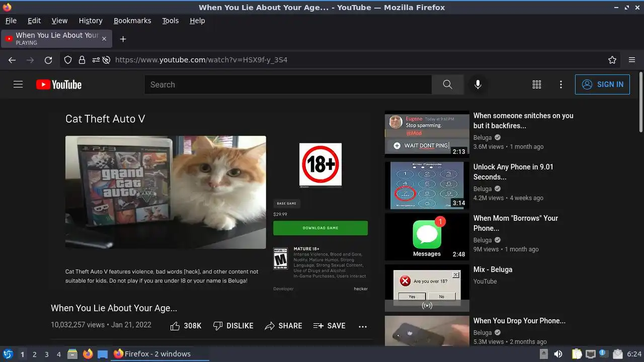Switch to workspace 2
The image size is (644, 362).
34,354
